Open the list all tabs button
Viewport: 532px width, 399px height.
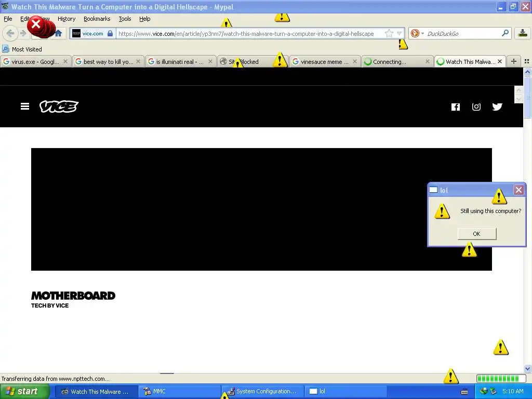(x=527, y=61)
